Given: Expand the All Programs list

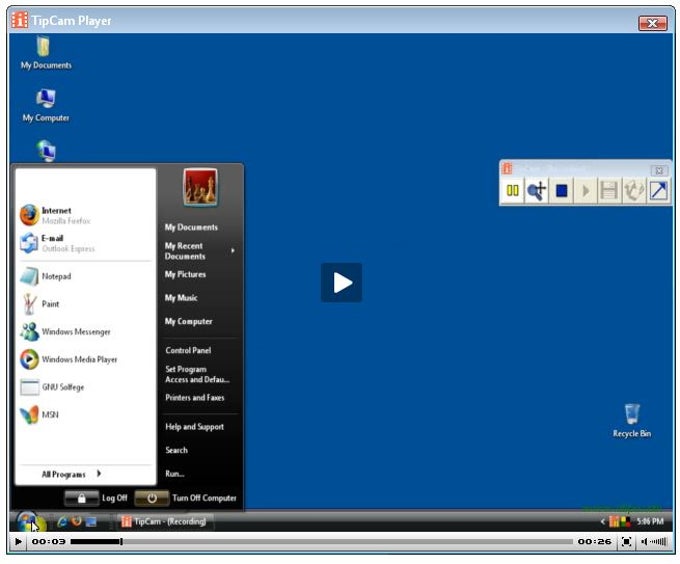Looking at the screenshot, I should [x=72, y=474].
